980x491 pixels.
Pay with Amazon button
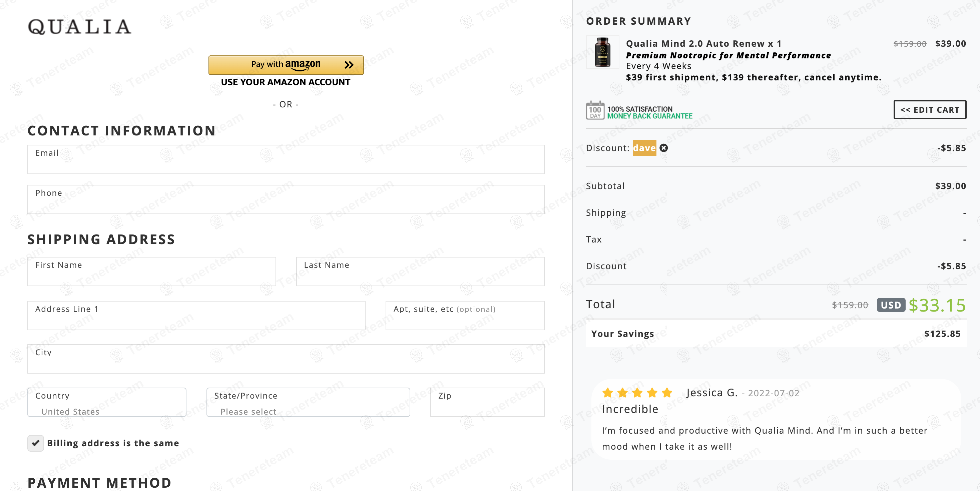pyautogui.click(x=286, y=65)
